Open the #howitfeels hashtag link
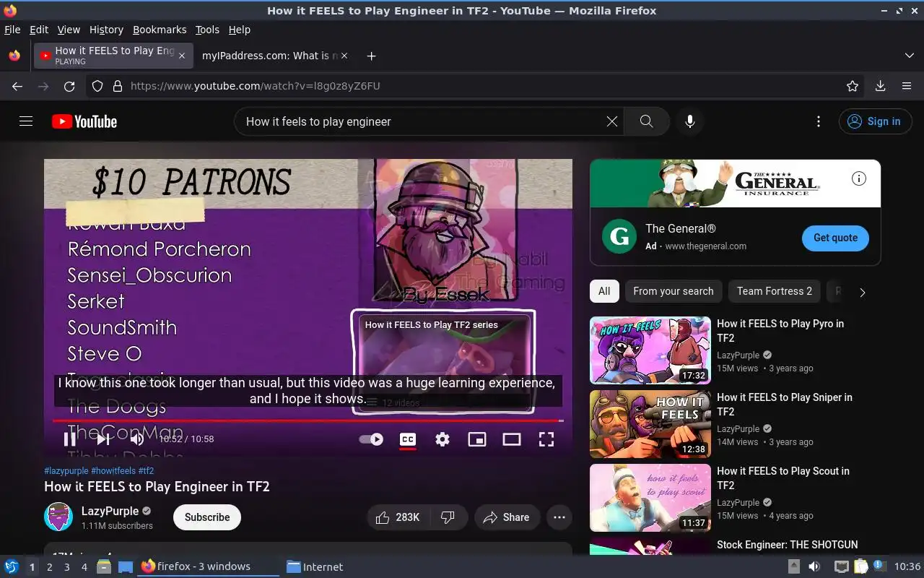 (113, 470)
